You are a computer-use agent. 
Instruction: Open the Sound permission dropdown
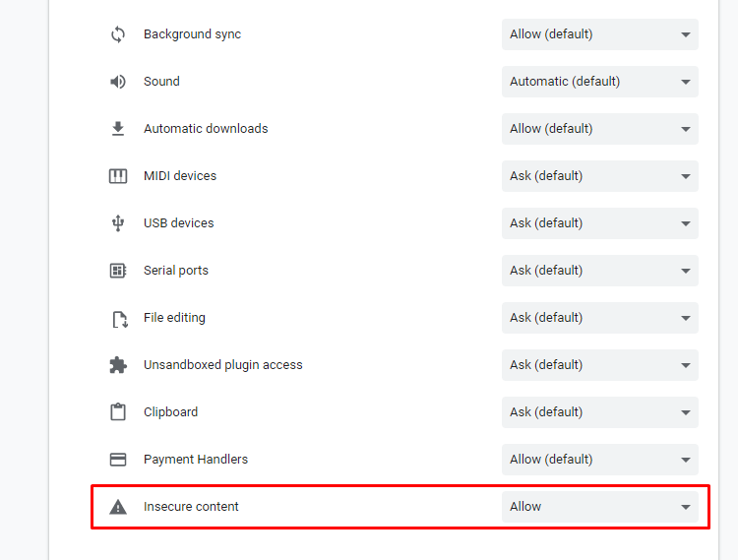tap(599, 82)
